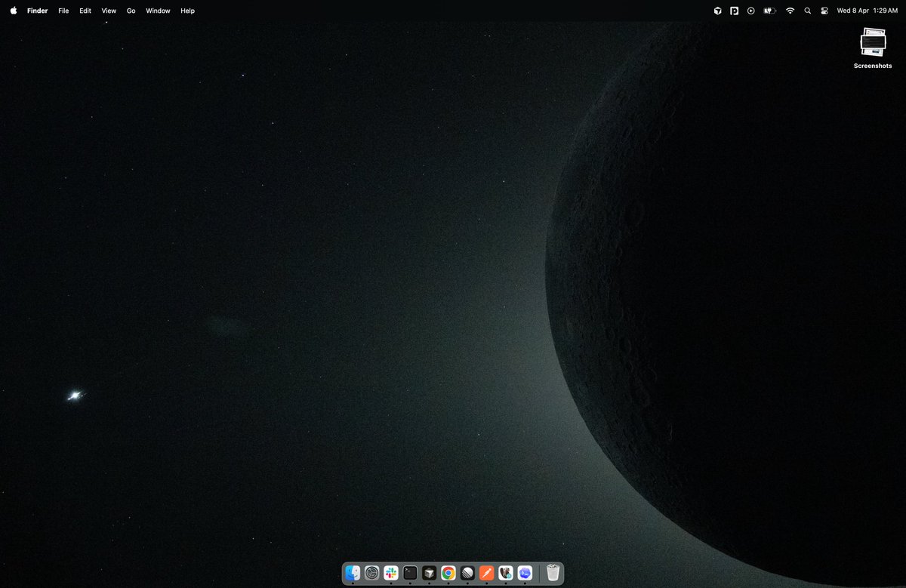Viewport: 906px width, 588px height.
Task: Open the Slack app in the Dock
Action: click(x=391, y=573)
